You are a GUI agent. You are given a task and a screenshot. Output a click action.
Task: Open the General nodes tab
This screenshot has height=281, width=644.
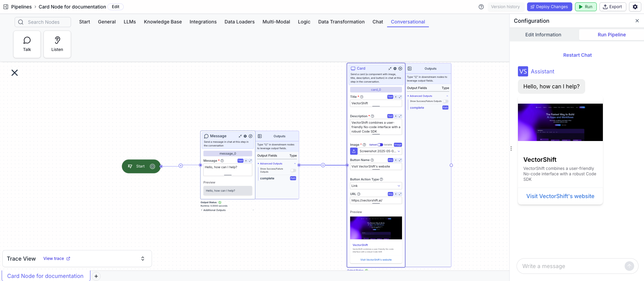[107, 22]
